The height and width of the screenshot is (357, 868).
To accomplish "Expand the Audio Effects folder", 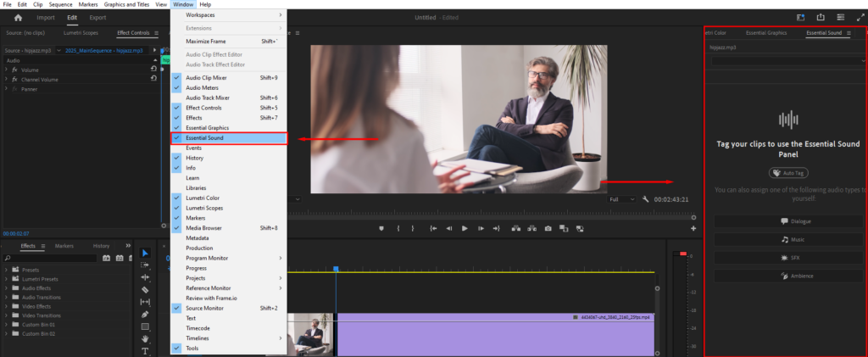I will [6, 287].
